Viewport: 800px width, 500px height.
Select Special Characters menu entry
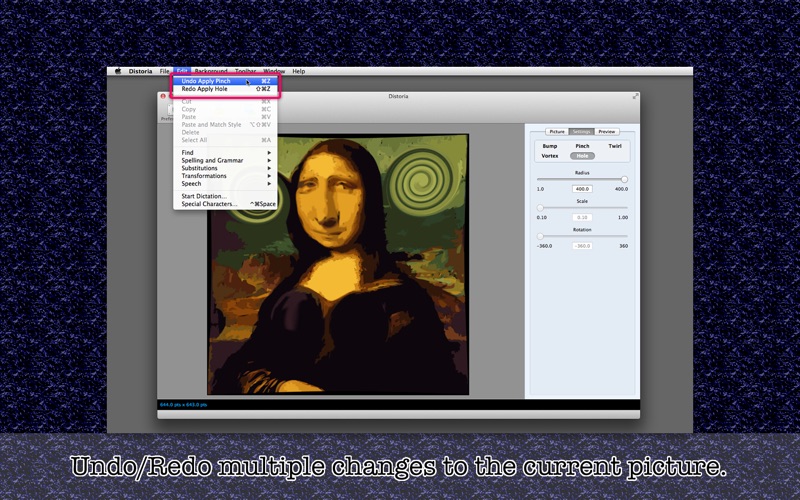point(226,204)
